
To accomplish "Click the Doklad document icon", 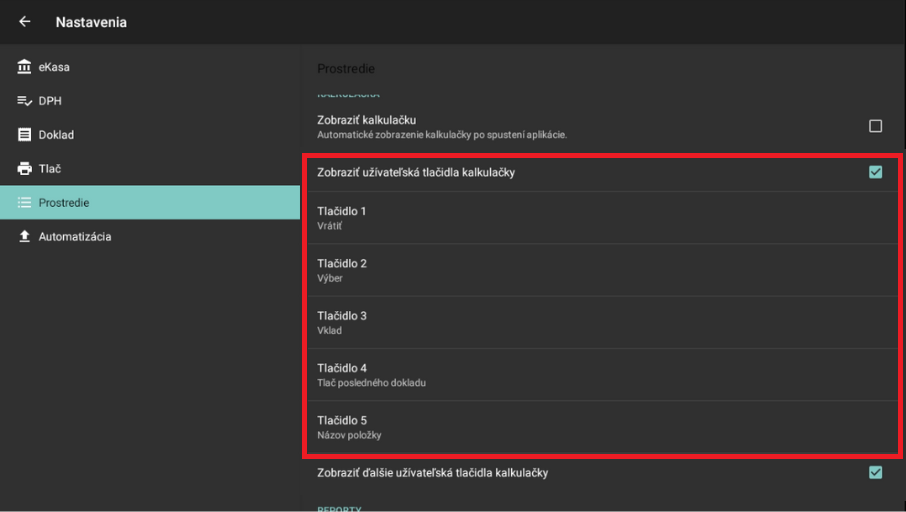I will click(25, 135).
